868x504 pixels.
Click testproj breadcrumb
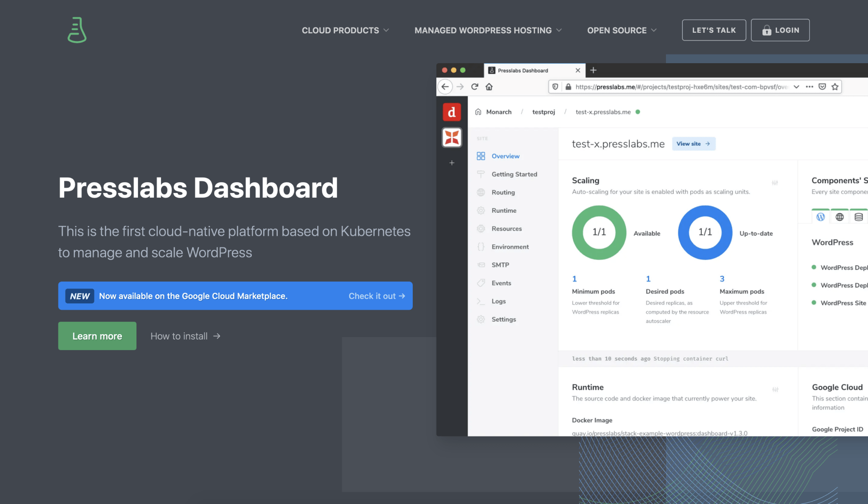pyautogui.click(x=543, y=112)
